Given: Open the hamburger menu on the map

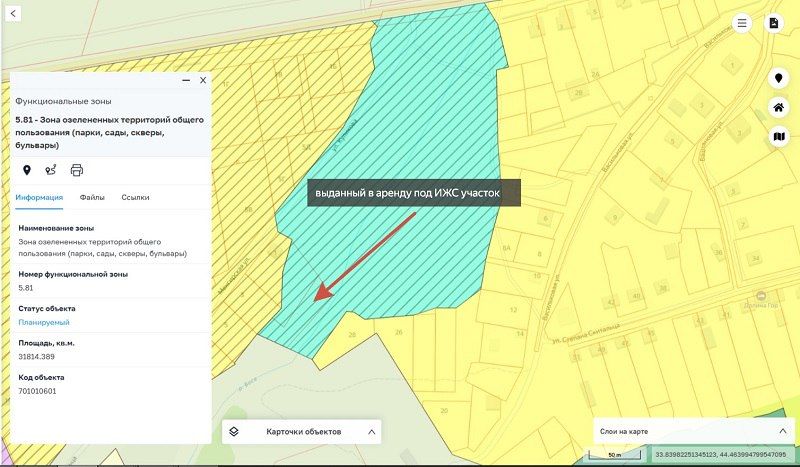Looking at the screenshot, I should [742, 24].
